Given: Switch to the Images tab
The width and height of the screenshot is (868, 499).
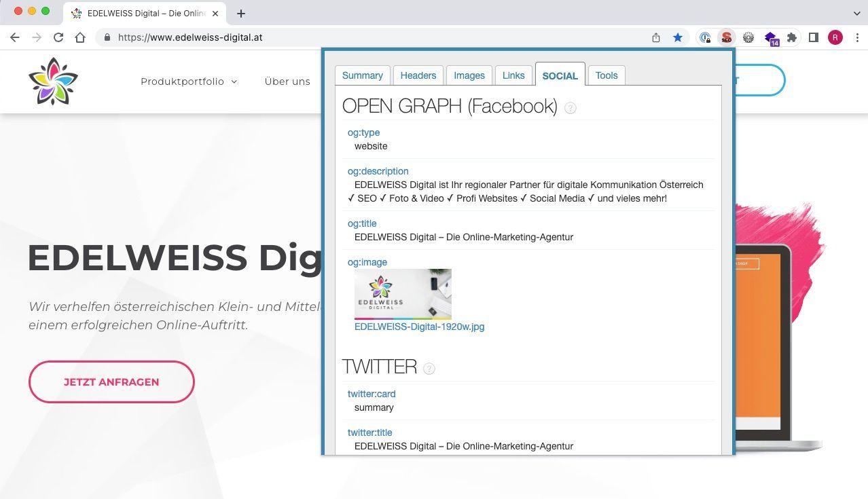Looking at the screenshot, I should 469,75.
